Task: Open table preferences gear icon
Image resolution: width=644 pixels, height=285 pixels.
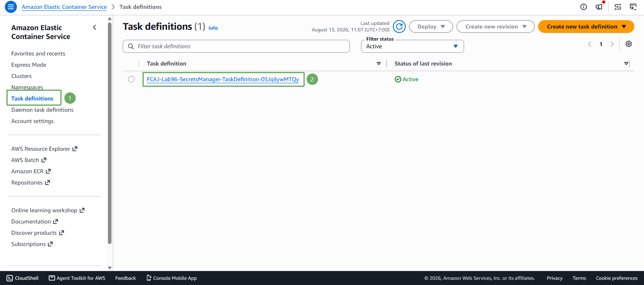Action: click(629, 44)
